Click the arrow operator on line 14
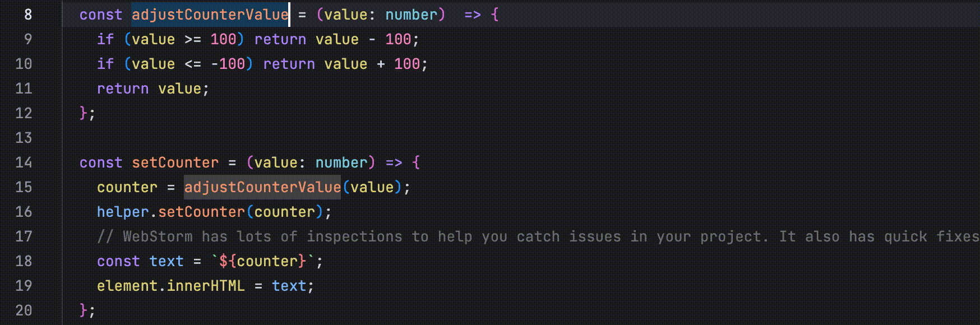The width and height of the screenshot is (980, 325). click(x=394, y=162)
